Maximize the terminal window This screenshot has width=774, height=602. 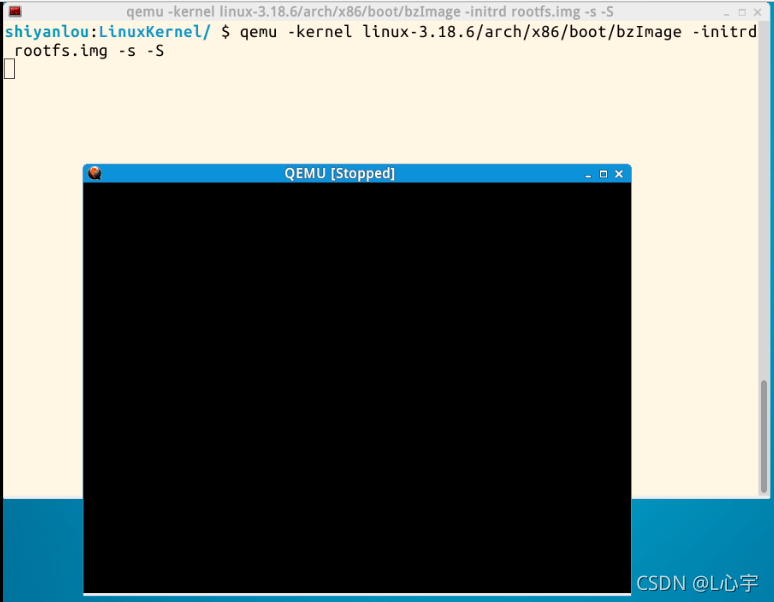coord(742,12)
